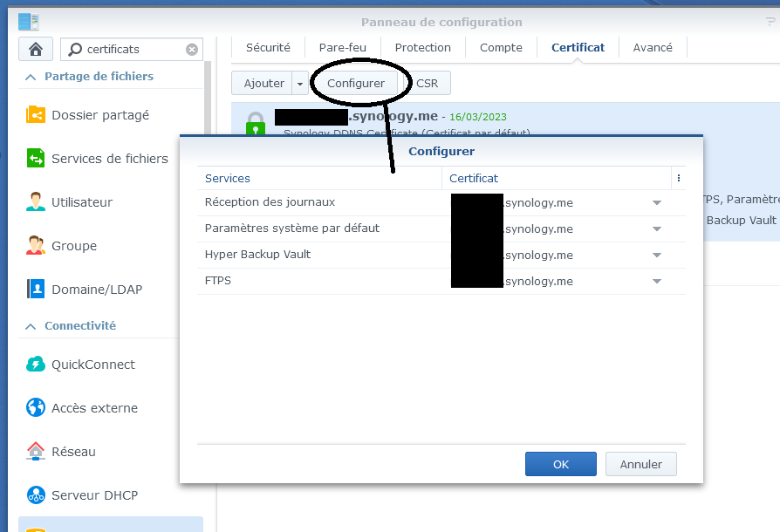Select Paramètres système par défaut row
Screen dimensions: 780x532
(441, 228)
